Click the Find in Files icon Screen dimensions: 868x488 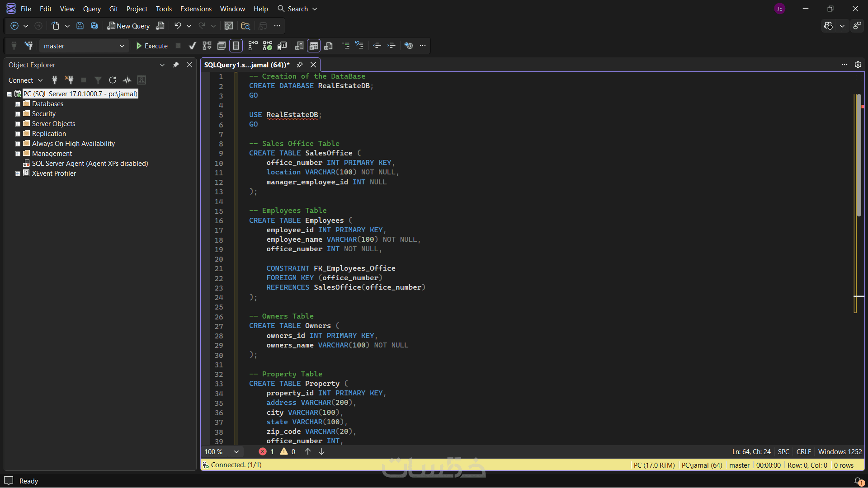click(245, 26)
